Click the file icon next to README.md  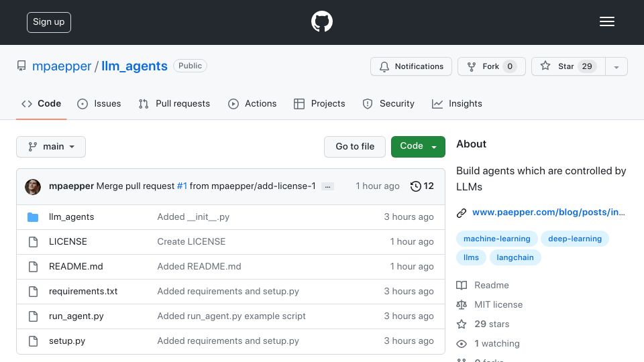click(34, 267)
